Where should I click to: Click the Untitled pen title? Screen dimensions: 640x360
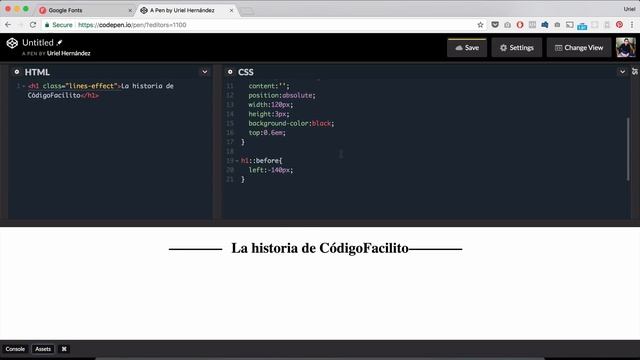[38, 42]
